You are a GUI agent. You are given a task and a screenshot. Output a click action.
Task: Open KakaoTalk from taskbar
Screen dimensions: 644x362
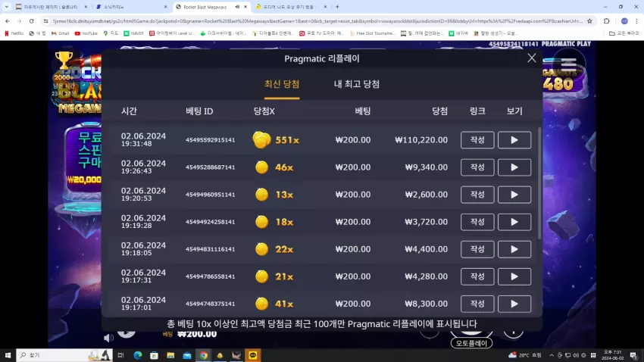(253, 355)
